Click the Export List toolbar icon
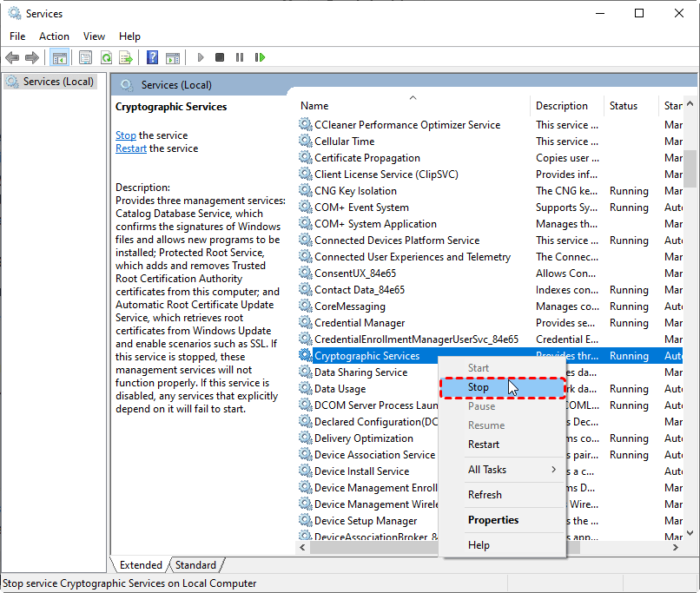 tap(126, 57)
